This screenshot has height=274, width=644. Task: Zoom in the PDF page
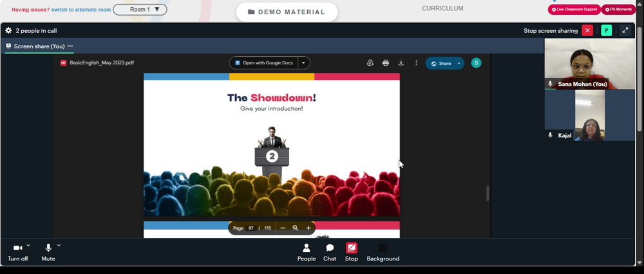(308, 228)
